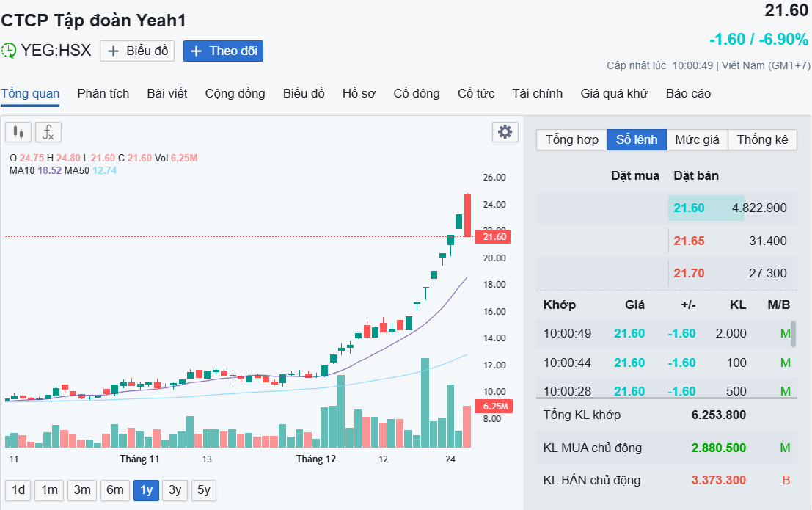
Task: Open the candlestick chart type icon
Action: pos(18,133)
